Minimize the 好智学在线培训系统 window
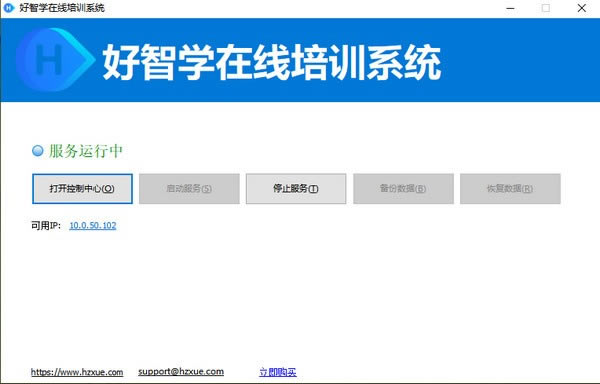Image resolution: width=600 pixels, height=384 pixels. click(x=510, y=8)
